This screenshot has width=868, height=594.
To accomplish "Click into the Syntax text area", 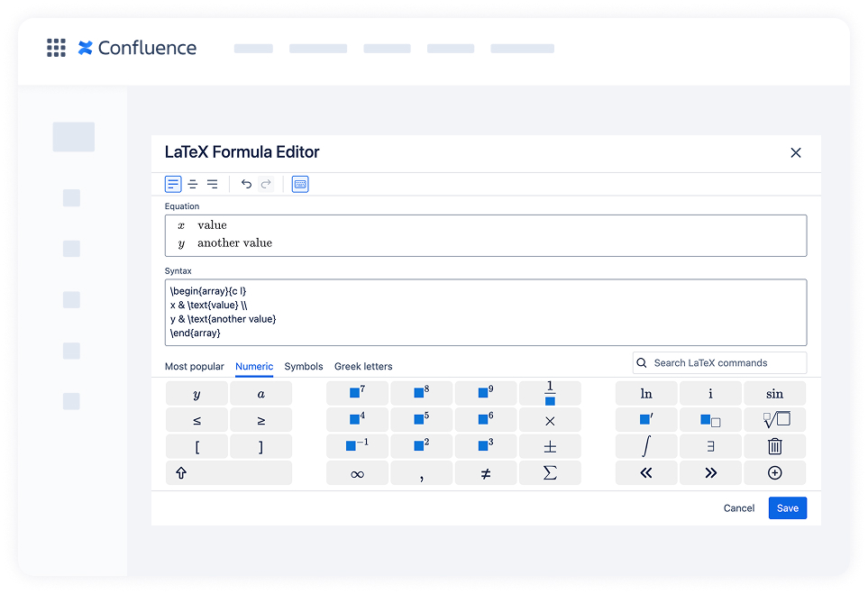I will coord(486,312).
